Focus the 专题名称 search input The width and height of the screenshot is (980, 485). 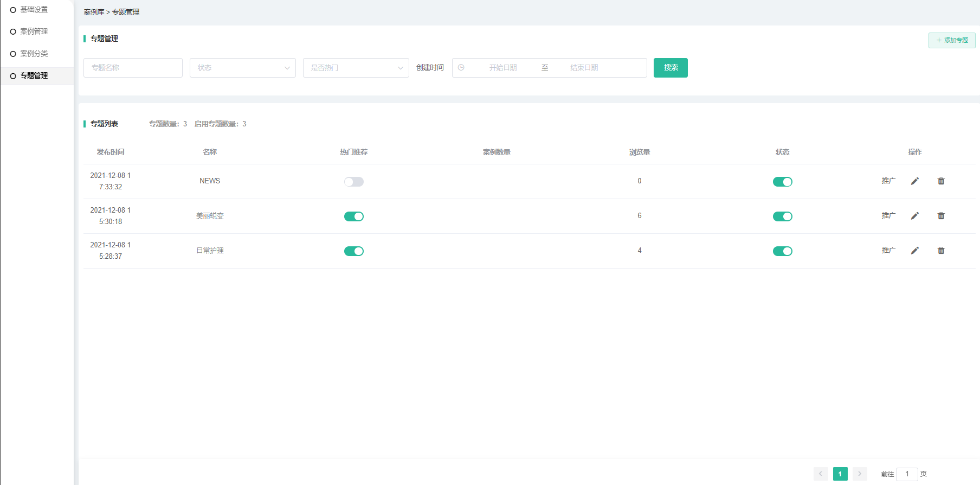click(133, 68)
